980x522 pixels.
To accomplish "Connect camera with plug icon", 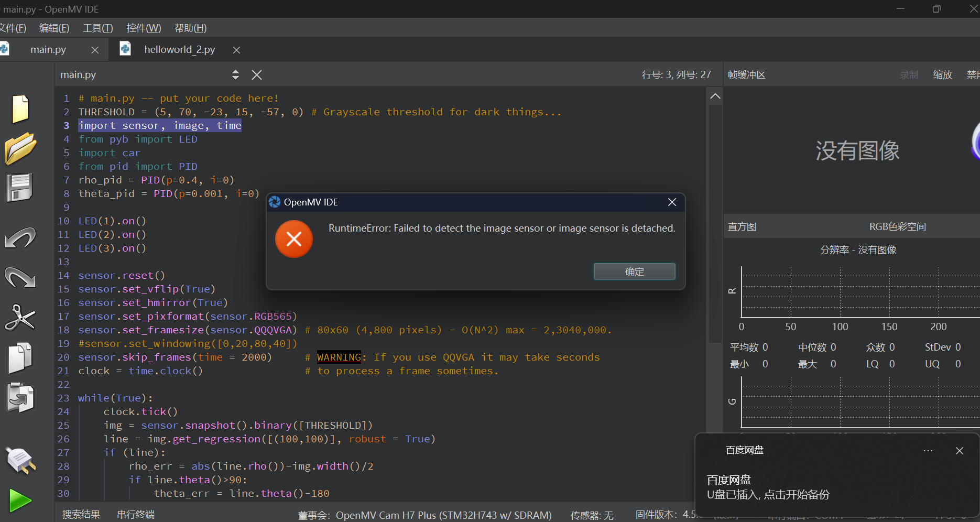I will (x=20, y=461).
